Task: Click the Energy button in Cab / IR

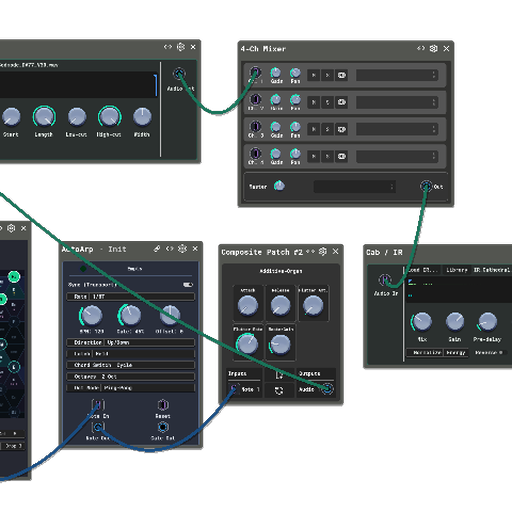Action: coord(457,353)
